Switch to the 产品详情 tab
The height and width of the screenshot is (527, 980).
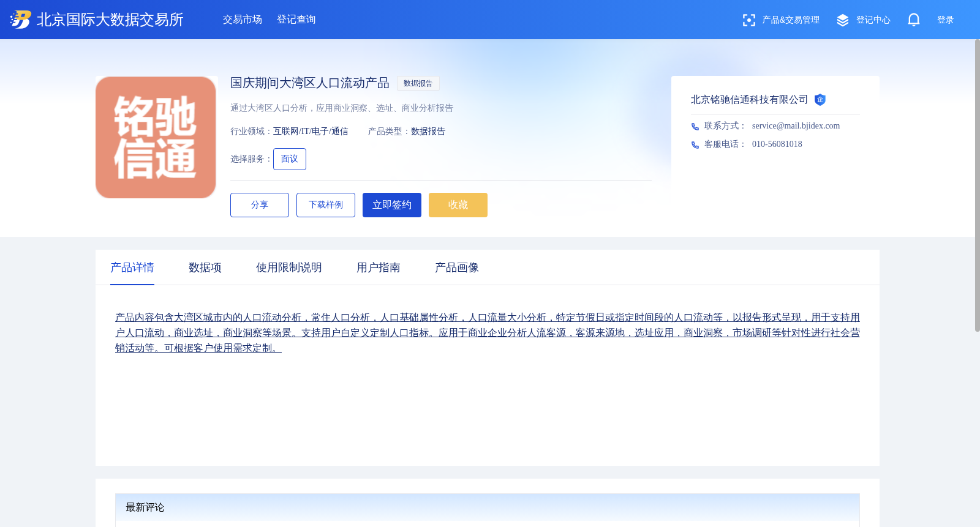click(132, 267)
